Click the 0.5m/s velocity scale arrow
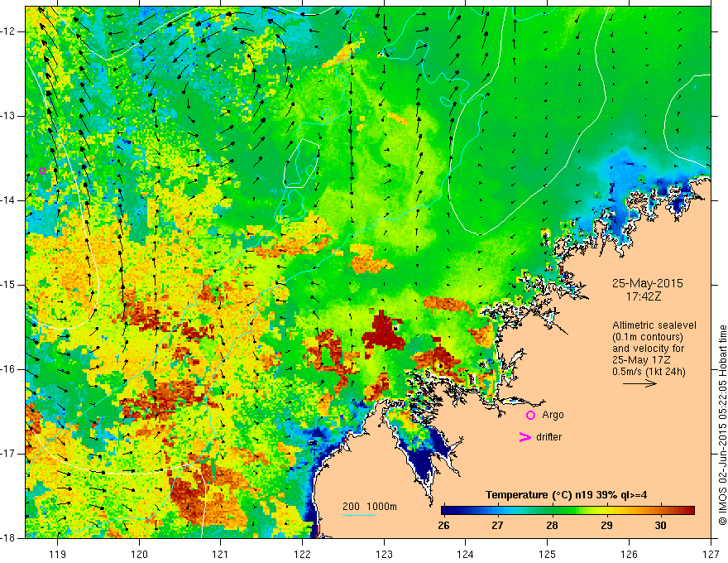The width and height of the screenshot is (728, 563). (639, 383)
